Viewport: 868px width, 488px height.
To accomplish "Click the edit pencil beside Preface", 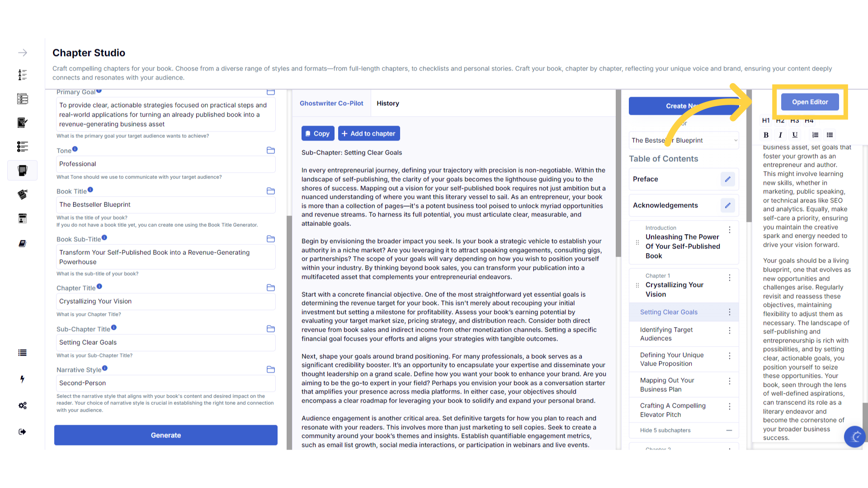I will (727, 179).
